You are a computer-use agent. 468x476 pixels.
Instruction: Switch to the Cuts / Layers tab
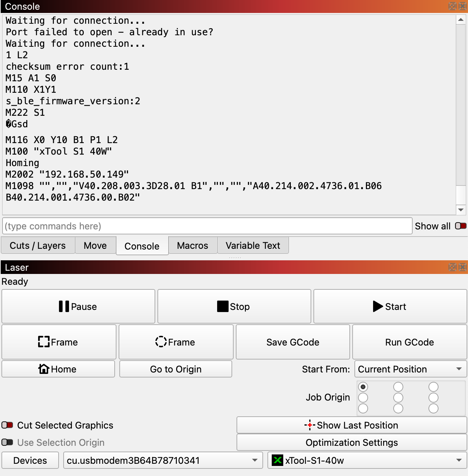coord(38,246)
